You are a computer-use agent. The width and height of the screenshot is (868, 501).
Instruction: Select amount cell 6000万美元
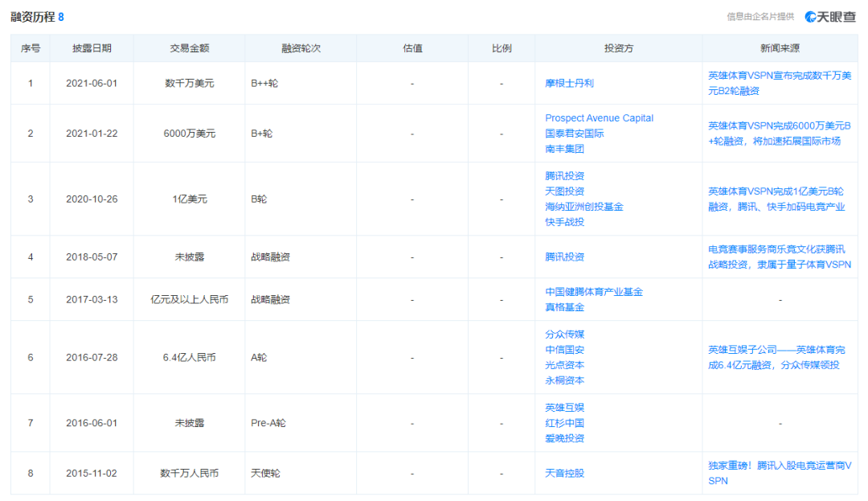click(x=190, y=133)
